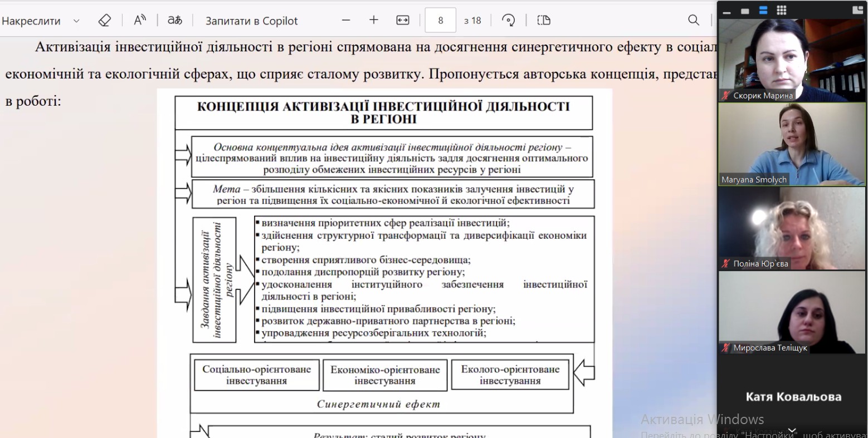Viewport: 868px width, 438px height.
Task: Open the PDF search magnifier icon
Action: tap(694, 21)
